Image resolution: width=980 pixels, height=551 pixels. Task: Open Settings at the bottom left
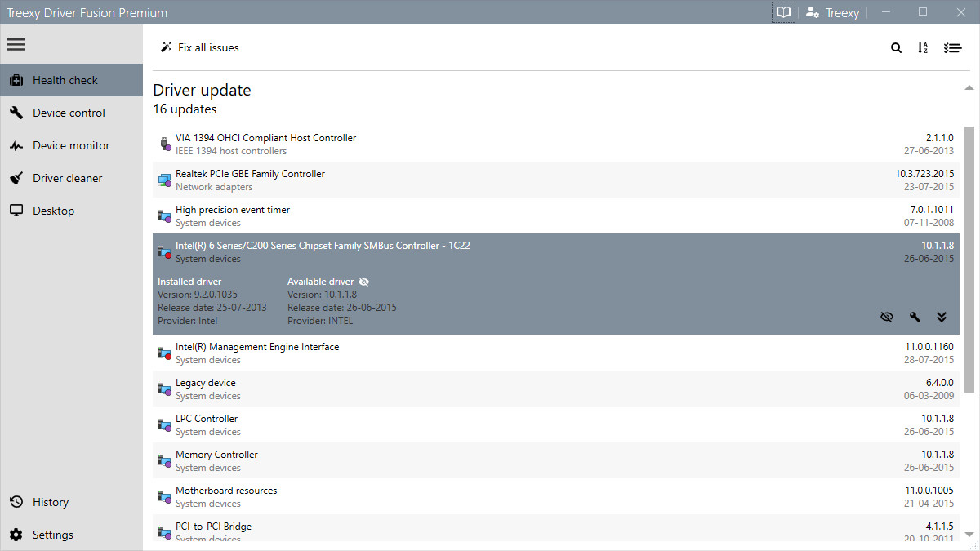[x=52, y=534]
